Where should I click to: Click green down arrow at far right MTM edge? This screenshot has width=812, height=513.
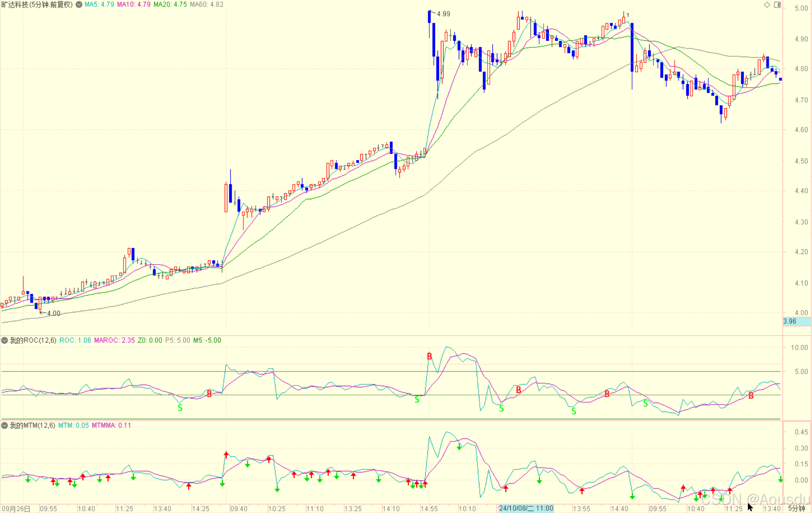pyautogui.click(x=780, y=480)
